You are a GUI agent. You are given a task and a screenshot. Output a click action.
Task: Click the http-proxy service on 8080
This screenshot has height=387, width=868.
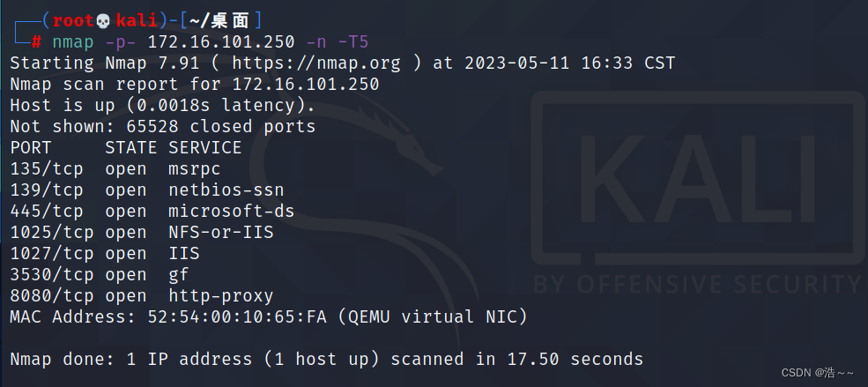(x=221, y=295)
